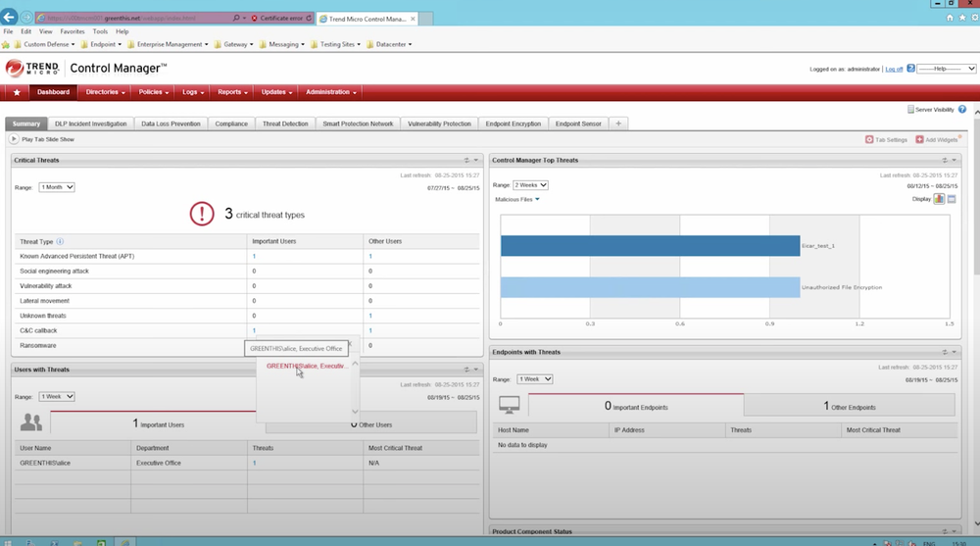Click the monitor icon in Endpoints with Threats
Image resolution: width=980 pixels, height=546 pixels.
click(509, 405)
